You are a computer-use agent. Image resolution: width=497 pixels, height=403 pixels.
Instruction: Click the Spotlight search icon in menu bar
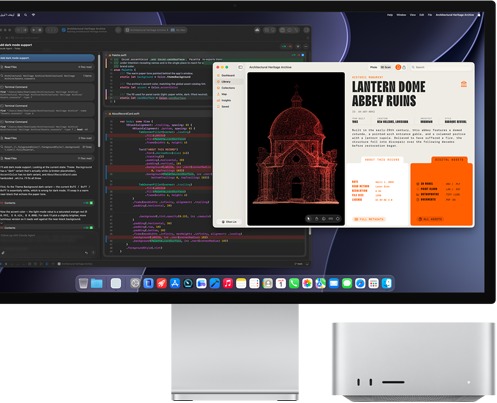[x=26, y=15]
